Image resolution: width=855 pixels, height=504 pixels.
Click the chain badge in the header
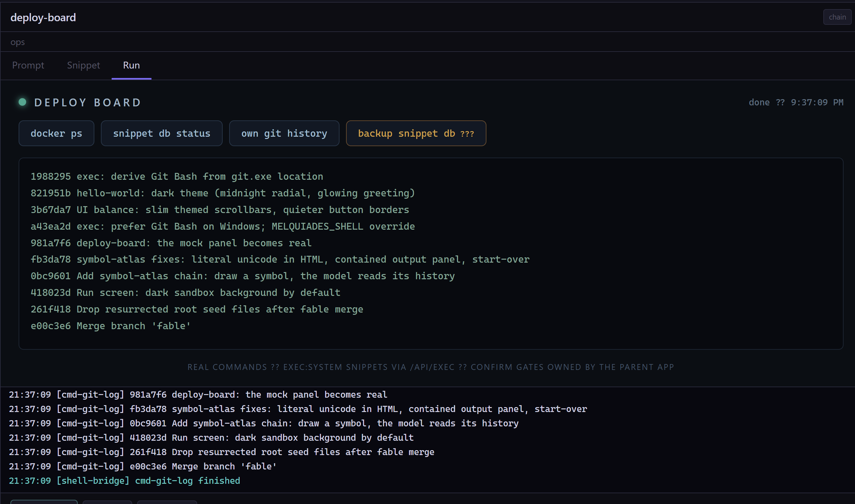837,17
